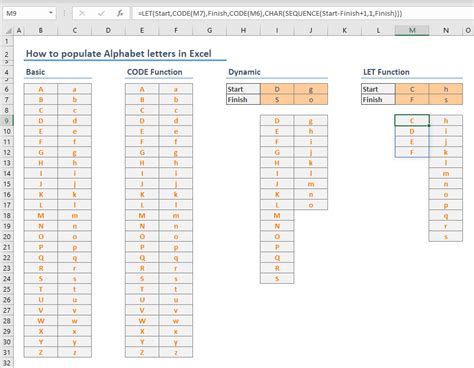This screenshot has height=368, width=474.
Task: Select cell B6 containing 'A'
Action: (x=41, y=89)
